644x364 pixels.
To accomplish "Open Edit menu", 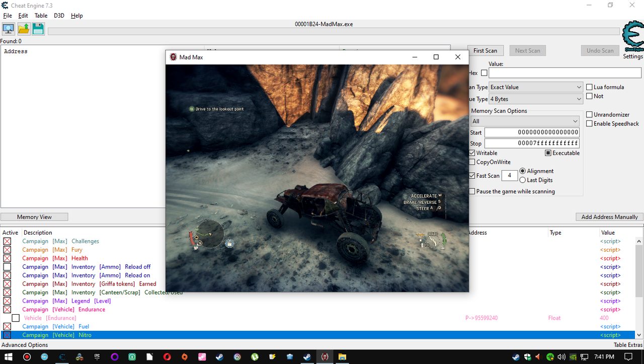I will 23,16.
